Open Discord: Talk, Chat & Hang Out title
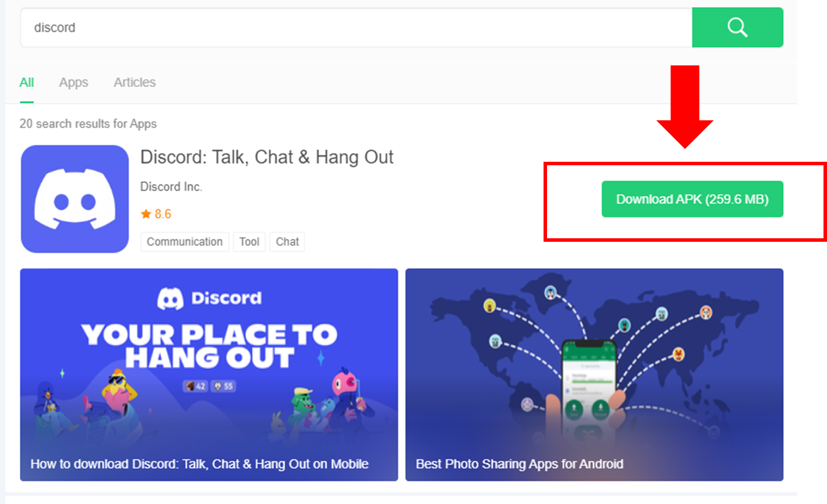The height and width of the screenshot is (504, 827). (x=267, y=157)
